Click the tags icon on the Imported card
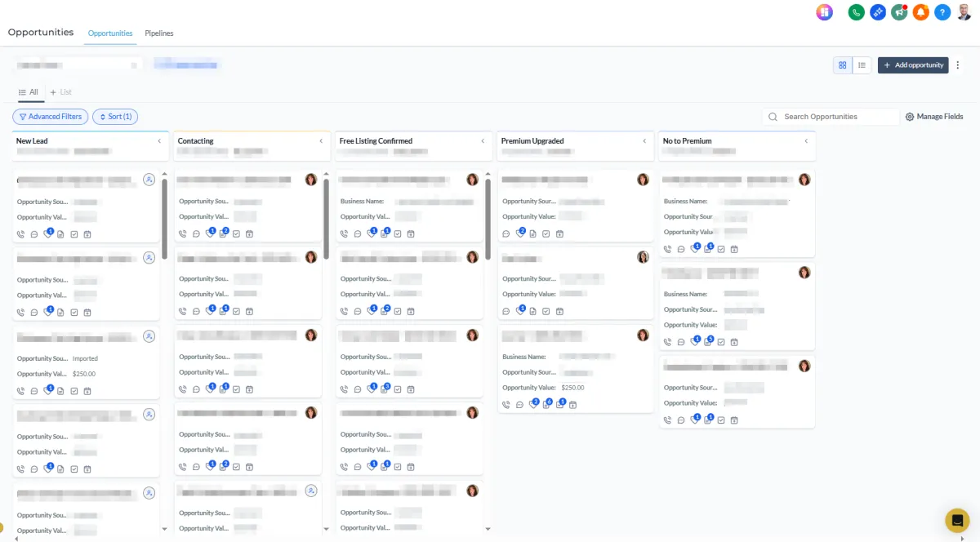The width and height of the screenshot is (980, 542). [48, 389]
